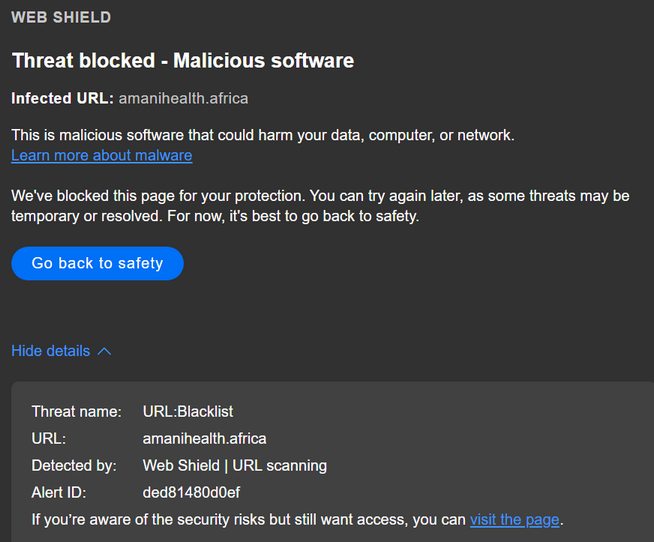The height and width of the screenshot is (542, 654).
Task: Click the Go back to safety button
Action: [97, 263]
